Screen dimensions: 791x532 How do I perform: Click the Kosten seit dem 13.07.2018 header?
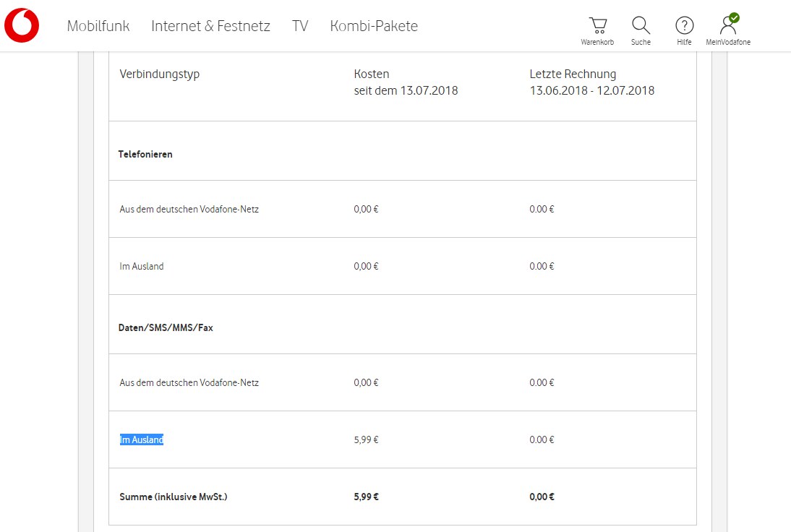tap(405, 82)
